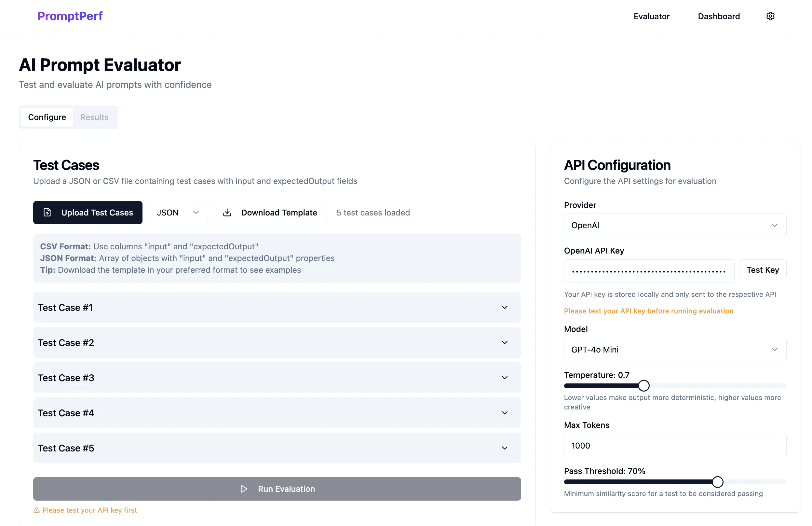Expand Test Case #4 chevron
This screenshot has height=526, width=812.
click(504, 413)
